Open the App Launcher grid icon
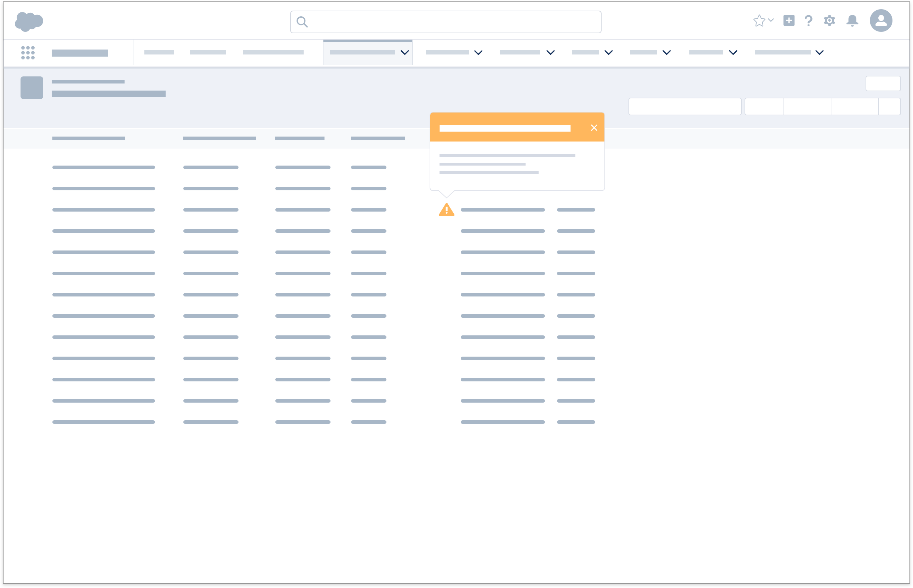913x588 pixels. (x=28, y=52)
